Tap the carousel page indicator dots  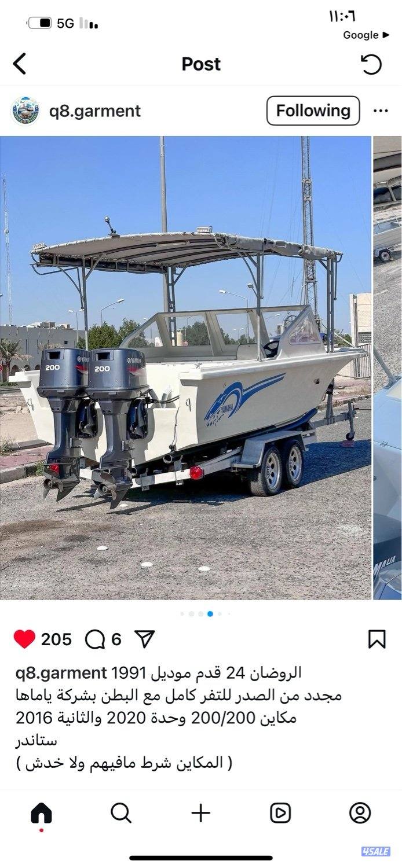tap(205, 613)
